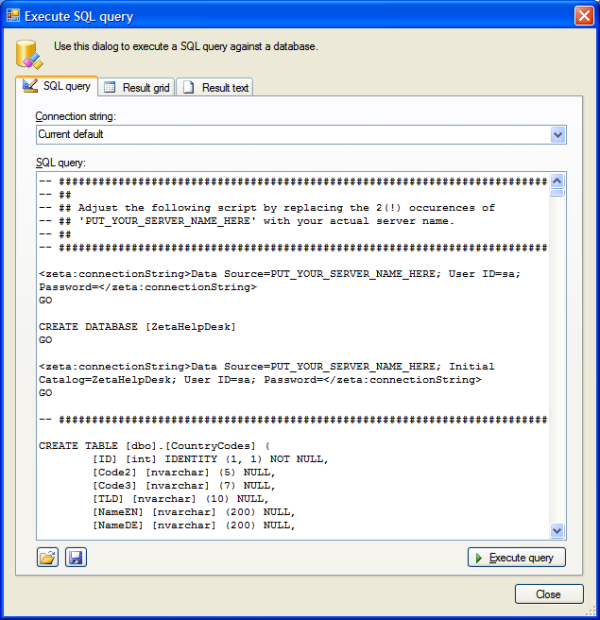The width and height of the screenshot is (600, 620).
Task: Click the 'Catalog=ZetaHelpDesk; User ID=sa' line
Action: [x=260, y=380]
